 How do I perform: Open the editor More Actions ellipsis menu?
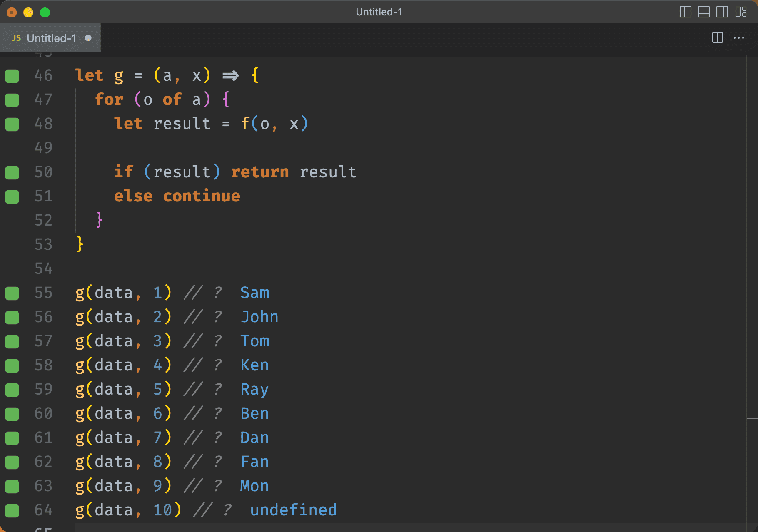pyautogui.click(x=739, y=38)
